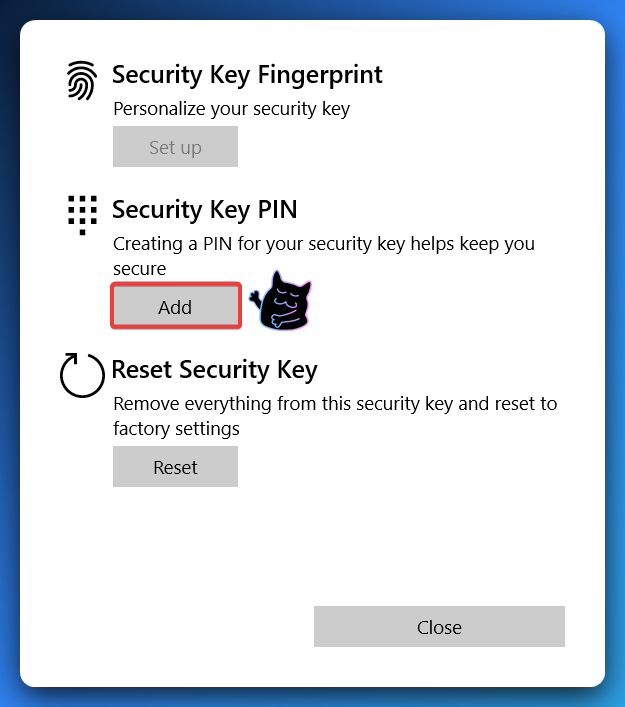The height and width of the screenshot is (707, 625).
Task: Click the circular reset arrow icon
Action: click(x=82, y=375)
